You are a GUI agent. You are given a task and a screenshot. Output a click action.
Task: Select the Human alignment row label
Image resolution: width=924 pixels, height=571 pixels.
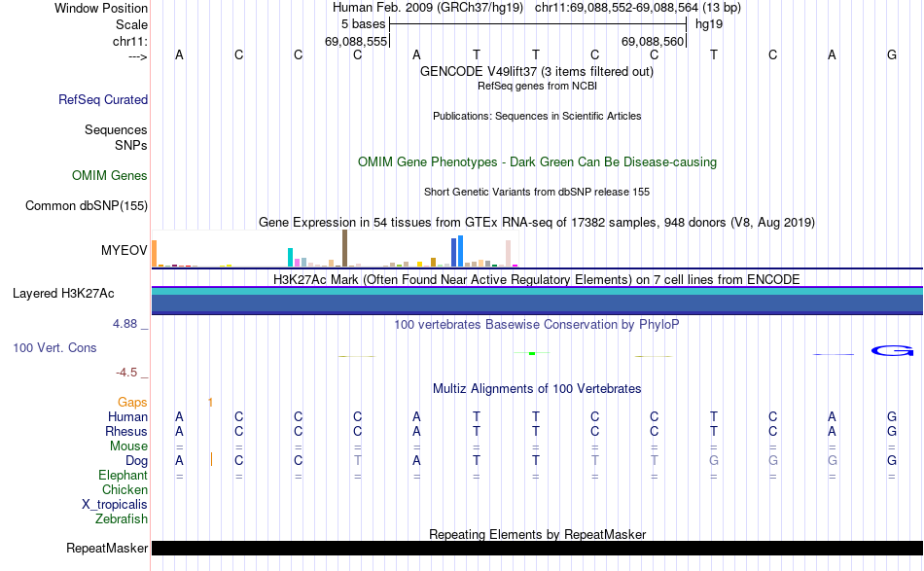point(127,416)
